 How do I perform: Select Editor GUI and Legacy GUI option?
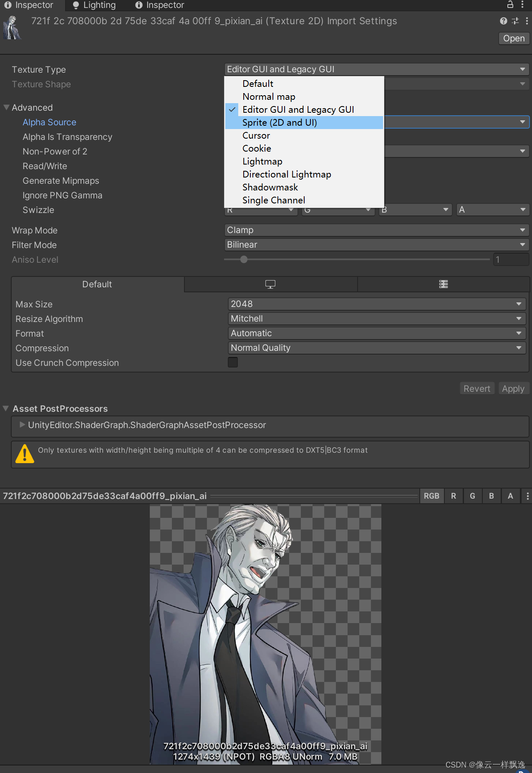click(304, 109)
